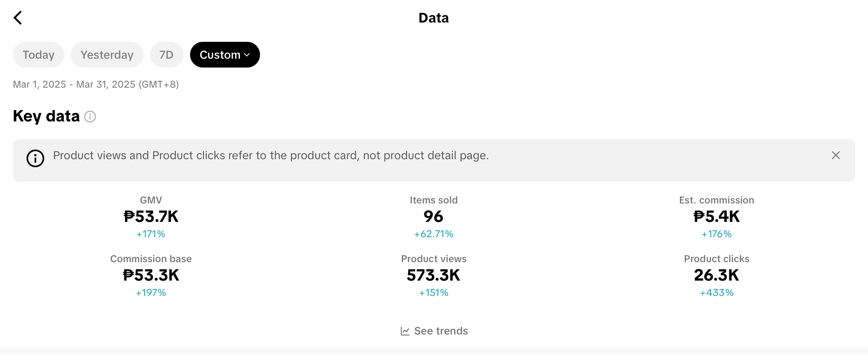The width and height of the screenshot is (868, 361).
Task: Expand the Custom chevron arrow
Action: [247, 55]
